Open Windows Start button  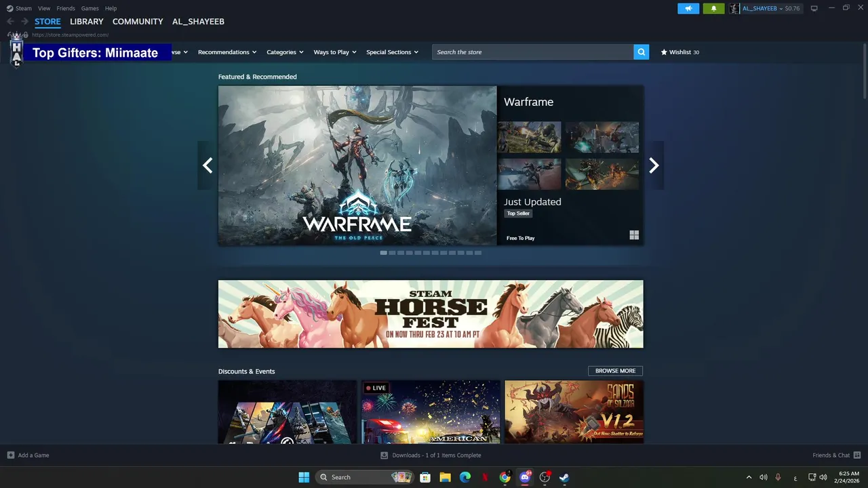coord(304,477)
